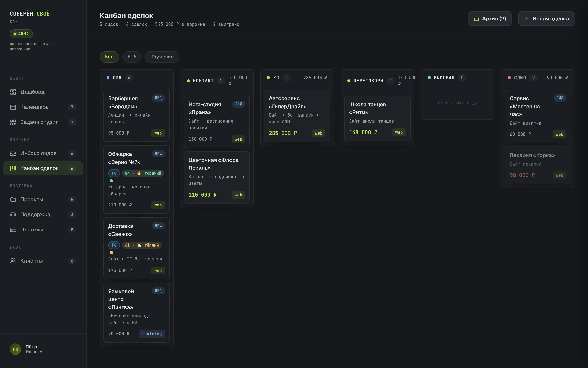This screenshot has width=588, height=368.
Task: Open Задачи студии menu item
Action: tap(43, 122)
